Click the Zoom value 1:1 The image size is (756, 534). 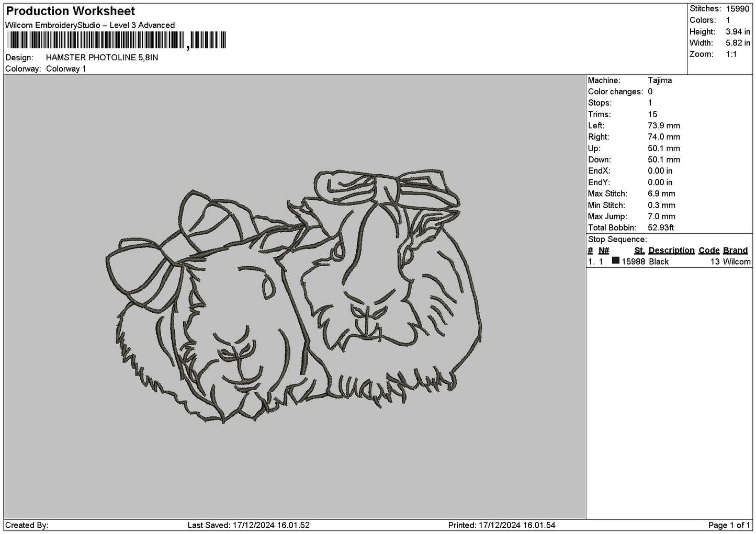point(731,54)
